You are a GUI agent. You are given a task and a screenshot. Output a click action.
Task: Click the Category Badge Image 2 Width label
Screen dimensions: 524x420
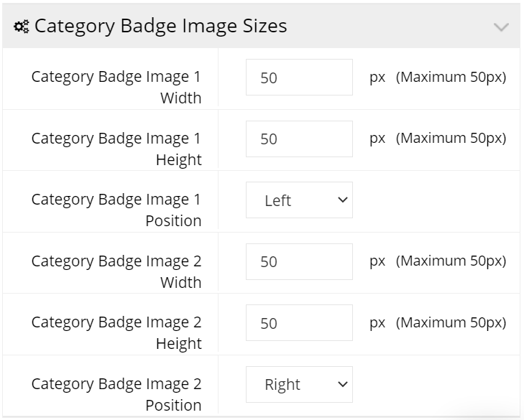116,271
